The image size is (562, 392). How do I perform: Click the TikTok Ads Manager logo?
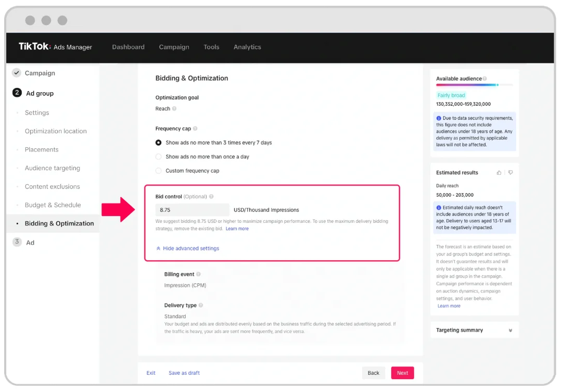click(55, 47)
